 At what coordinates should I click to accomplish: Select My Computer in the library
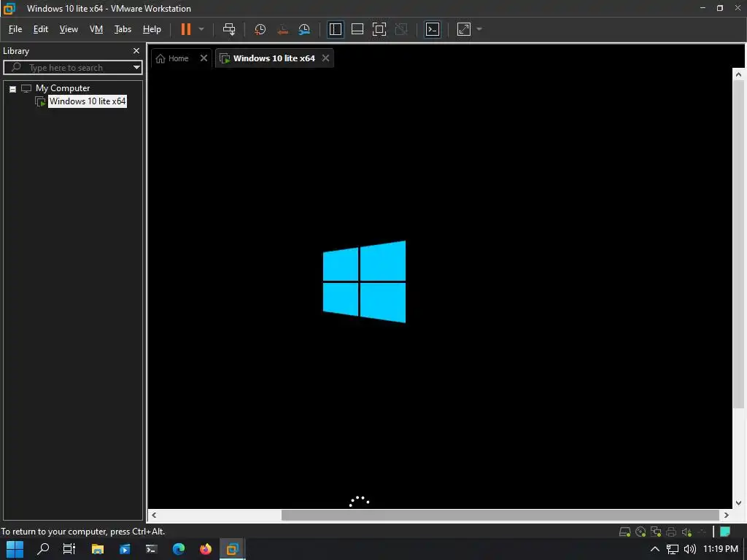pos(63,88)
